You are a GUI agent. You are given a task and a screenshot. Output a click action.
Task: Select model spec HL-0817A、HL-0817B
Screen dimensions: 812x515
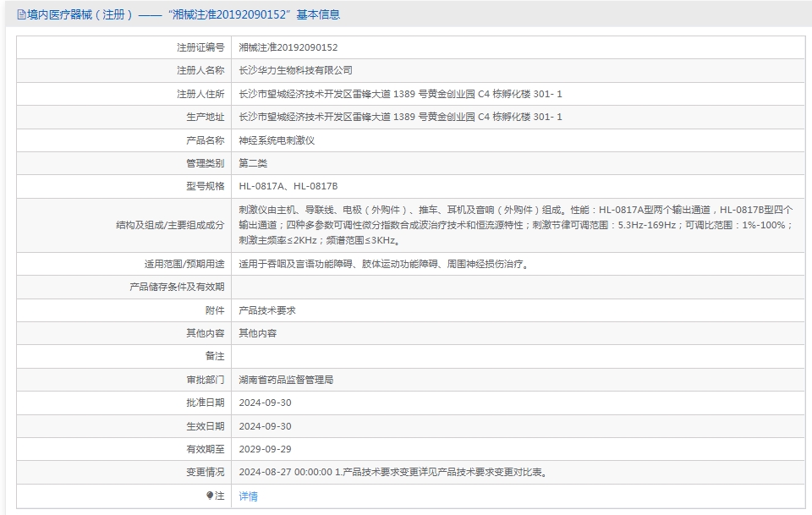point(288,186)
